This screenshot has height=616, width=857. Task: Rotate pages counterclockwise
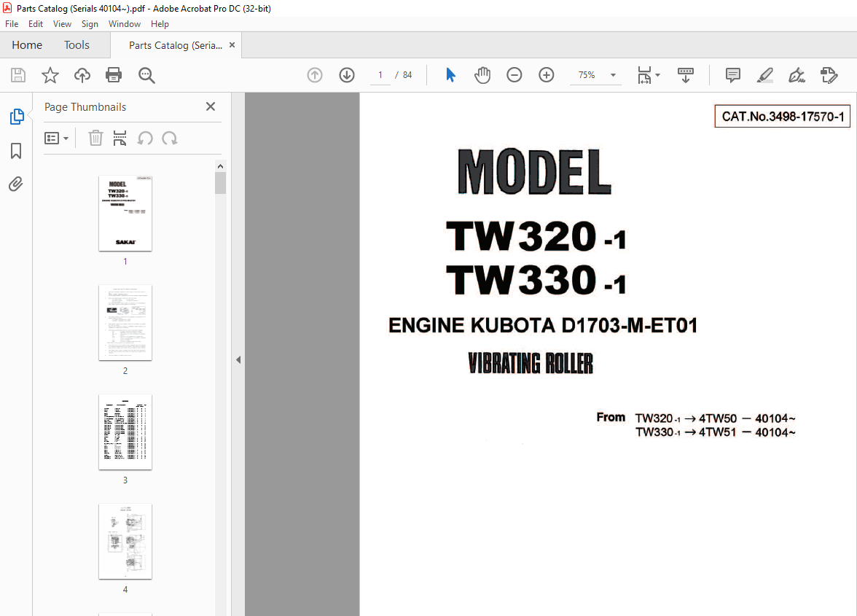click(x=145, y=139)
